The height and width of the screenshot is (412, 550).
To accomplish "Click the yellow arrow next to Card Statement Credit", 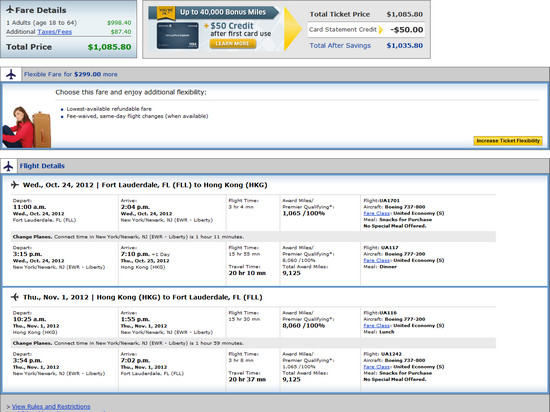I will [381, 30].
